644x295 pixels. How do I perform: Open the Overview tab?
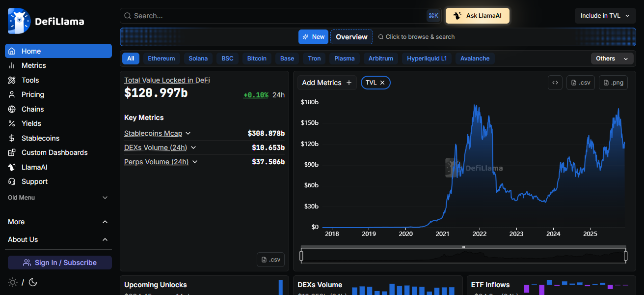pyautogui.click(x=351, y=37)
